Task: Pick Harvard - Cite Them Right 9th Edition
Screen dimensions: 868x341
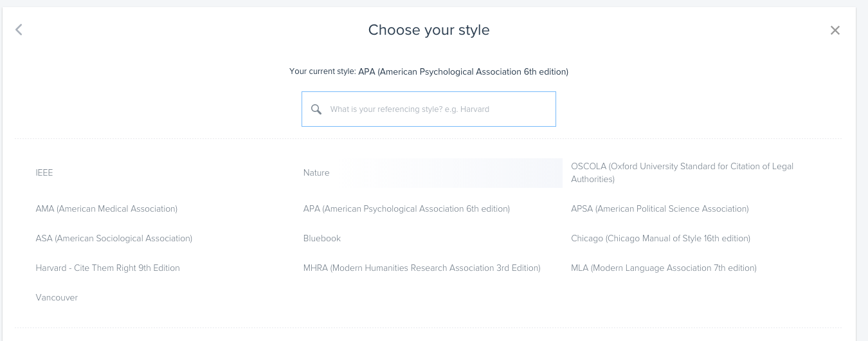Action: (x=108, y=268)
